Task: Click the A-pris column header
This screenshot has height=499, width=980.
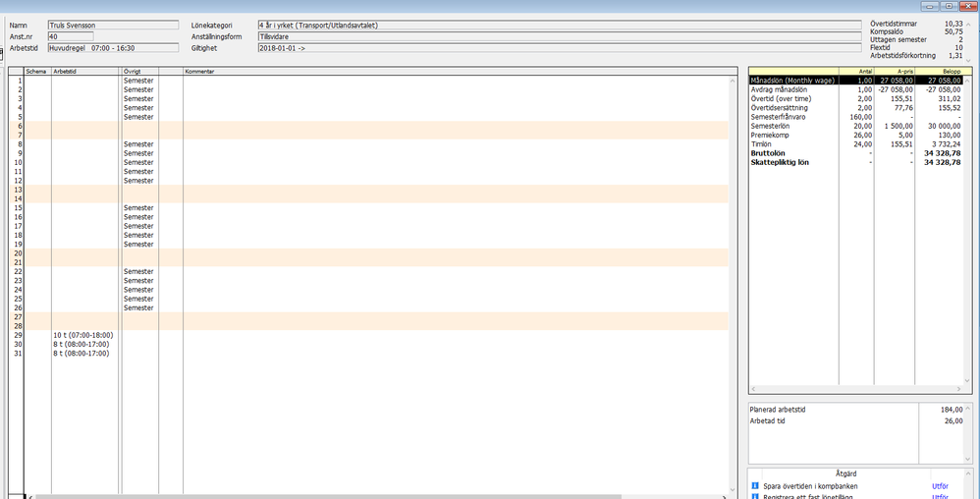Action: click(x=895, y=72)
